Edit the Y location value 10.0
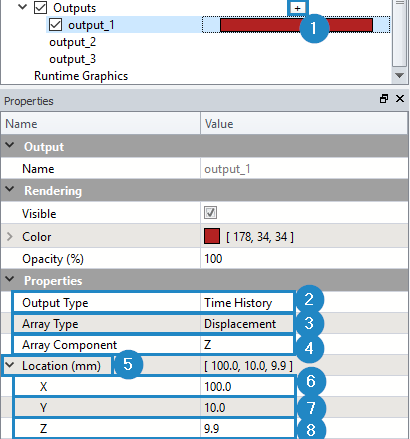The width and height of the screenshot is (410, 439). tap(247, 408)
